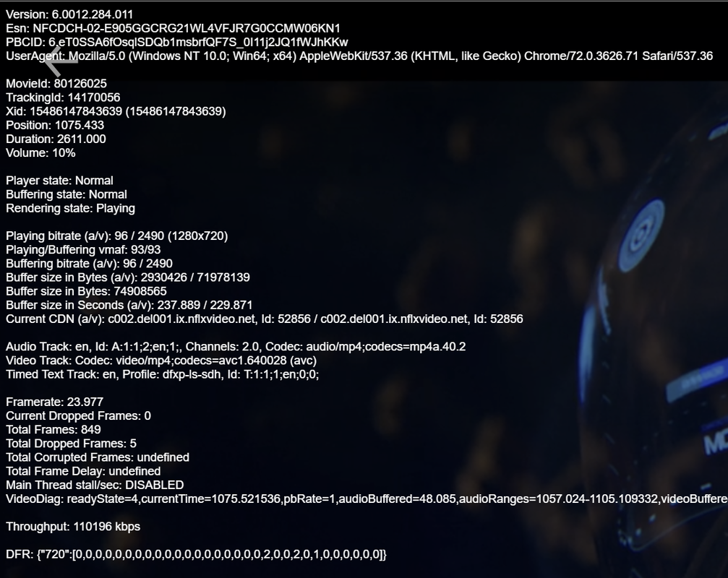Select the Rendering state Playing line
This screenshot has height=578, width=728.
(x=70, y=208)
